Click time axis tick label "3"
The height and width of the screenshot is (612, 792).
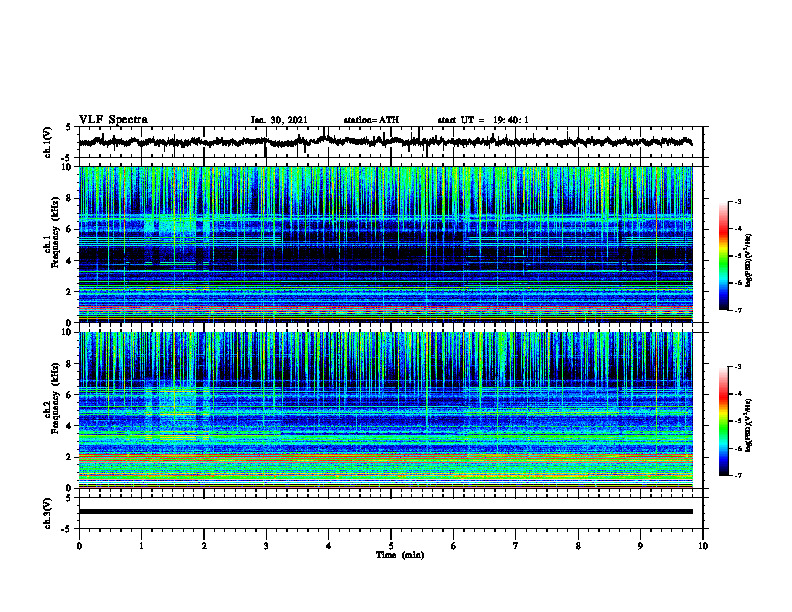[266, 546]
